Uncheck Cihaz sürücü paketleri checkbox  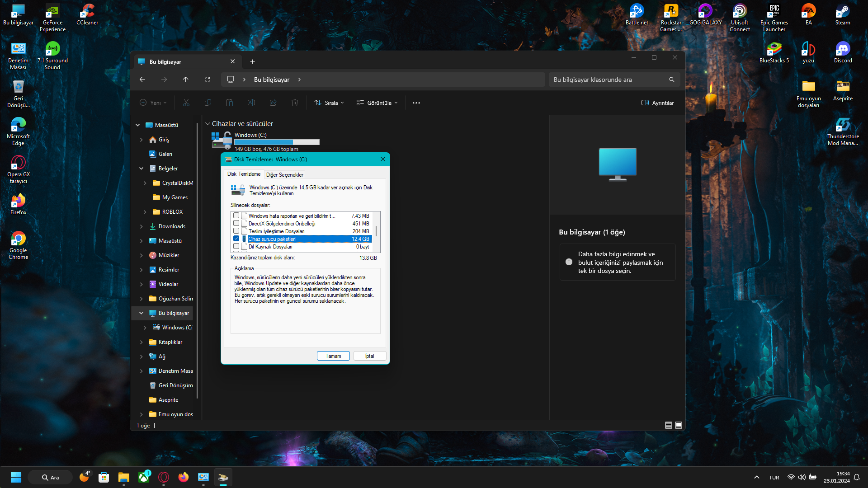click(x=236, y=239)
